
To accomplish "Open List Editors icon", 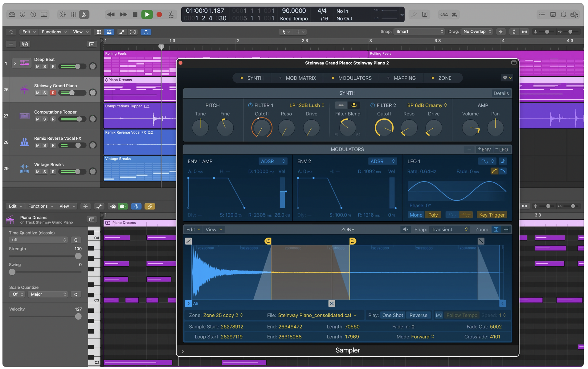I will coord(542,15).
